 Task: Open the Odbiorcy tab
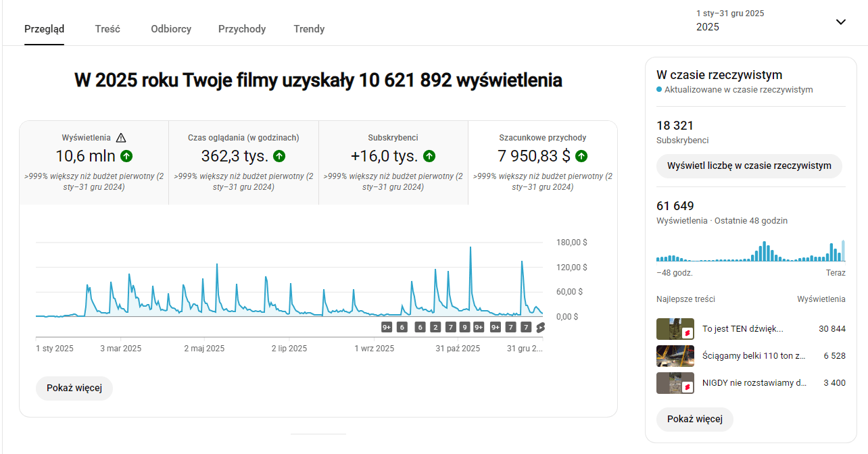pyautogui.click(x=171, y=29)
